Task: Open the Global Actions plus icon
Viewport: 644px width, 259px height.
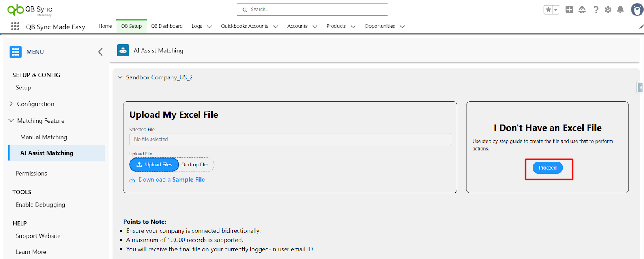Action: 569,10
